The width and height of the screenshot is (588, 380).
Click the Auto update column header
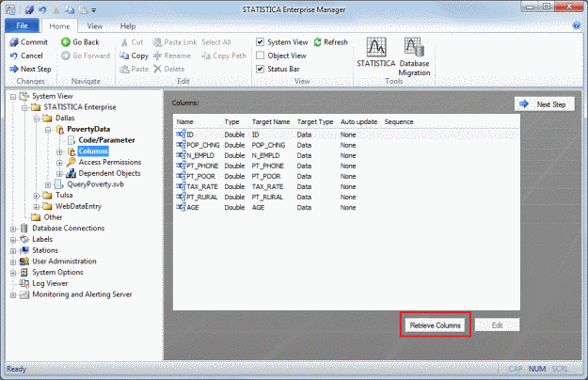pyautogui.click(x=359, y=121)
